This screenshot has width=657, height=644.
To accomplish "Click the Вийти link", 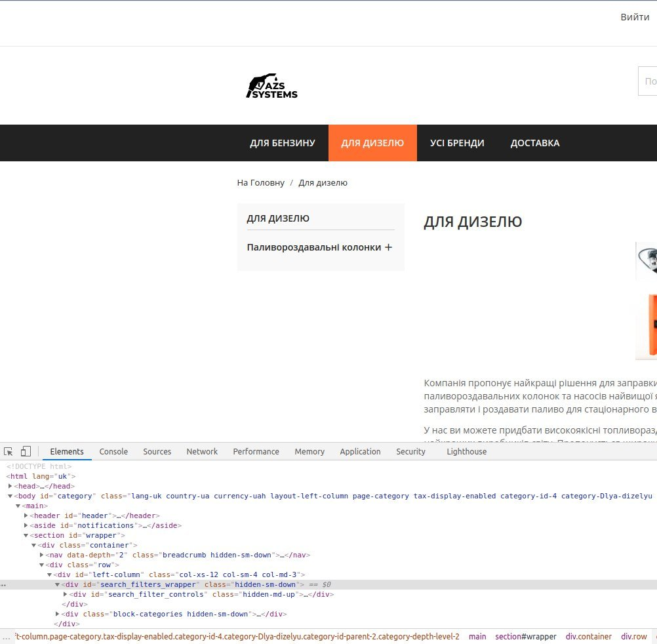I will pos(635,17).
